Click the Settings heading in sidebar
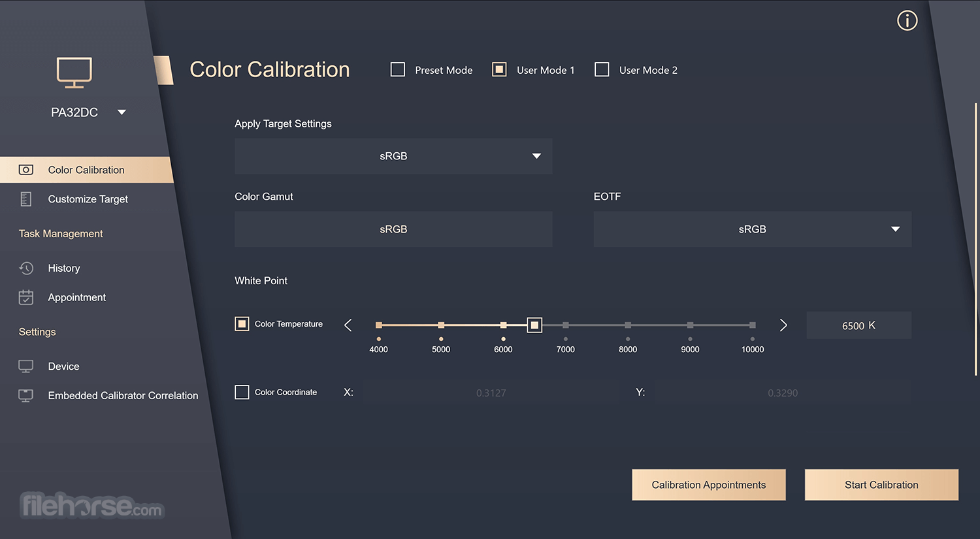980x539 pixels. click(x=37, y=332)
